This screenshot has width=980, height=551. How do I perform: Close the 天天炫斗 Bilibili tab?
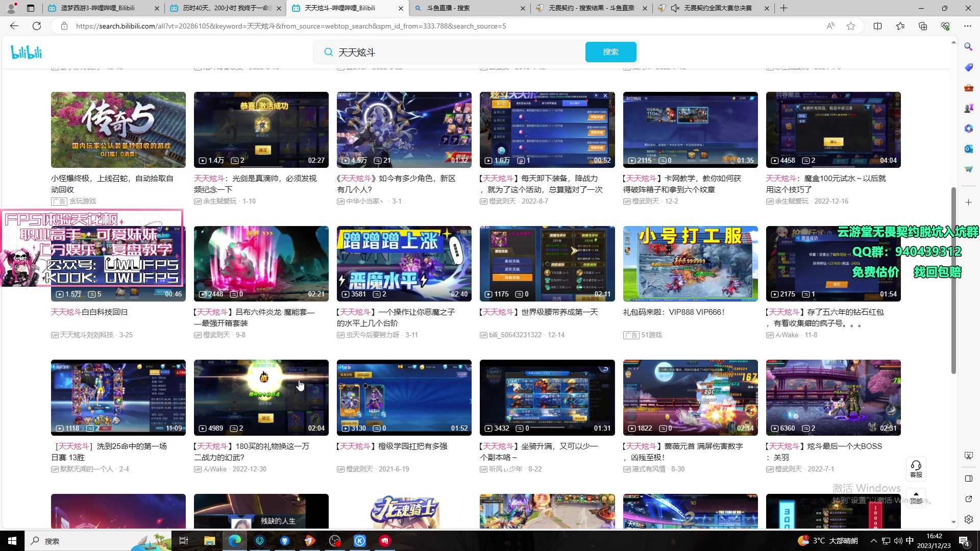coord(401,8)
